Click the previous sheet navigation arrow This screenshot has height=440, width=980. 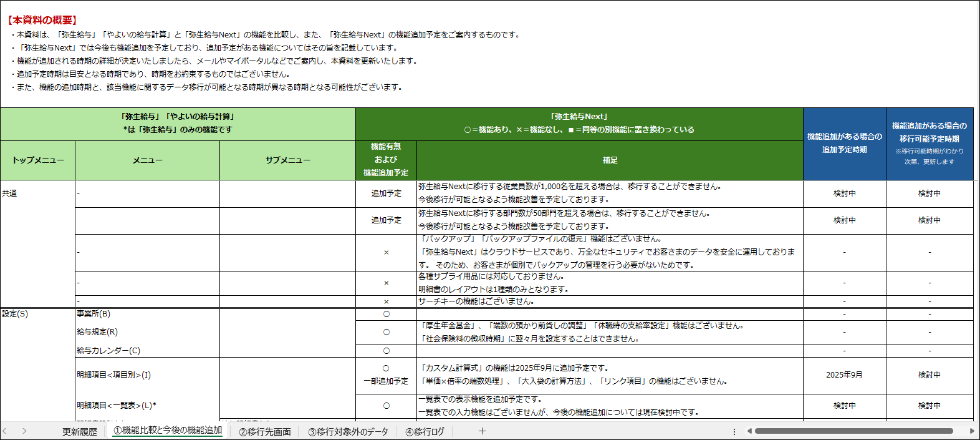pyautogui.click(x=5, y=431)
